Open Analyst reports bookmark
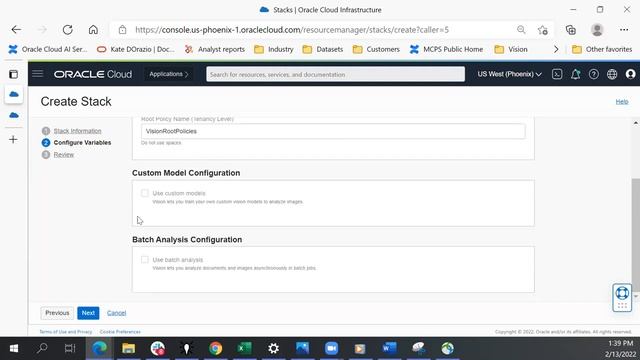 [x=215, y=49]
